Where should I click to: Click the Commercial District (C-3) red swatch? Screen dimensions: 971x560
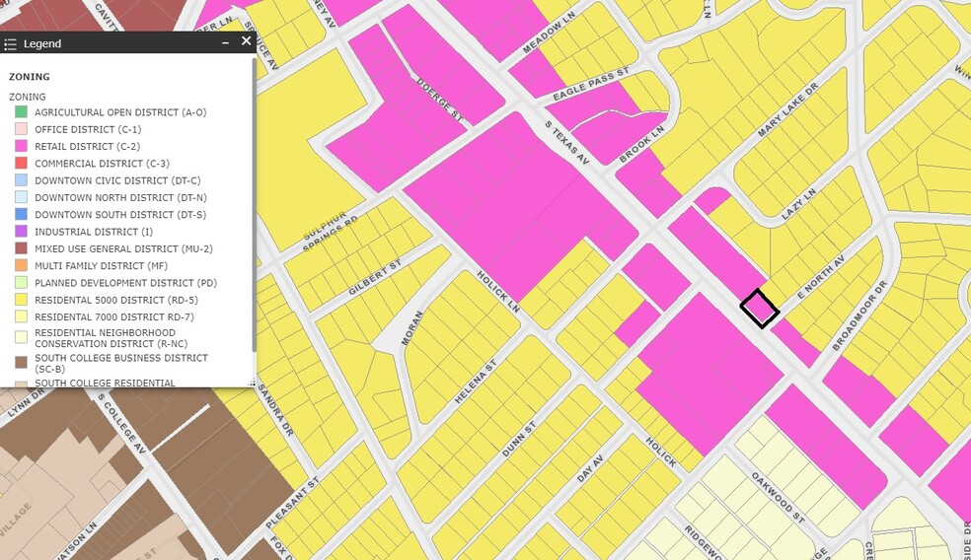point(21,164)
